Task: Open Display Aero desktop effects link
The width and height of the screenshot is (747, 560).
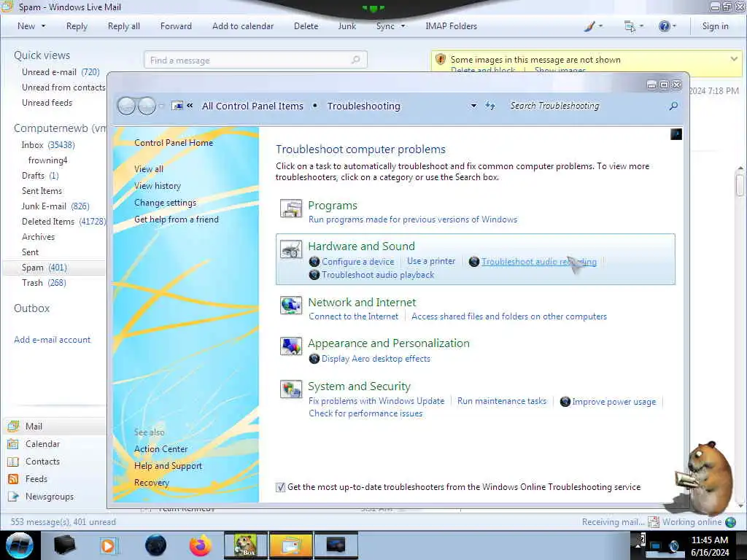Action: (376, 359)
